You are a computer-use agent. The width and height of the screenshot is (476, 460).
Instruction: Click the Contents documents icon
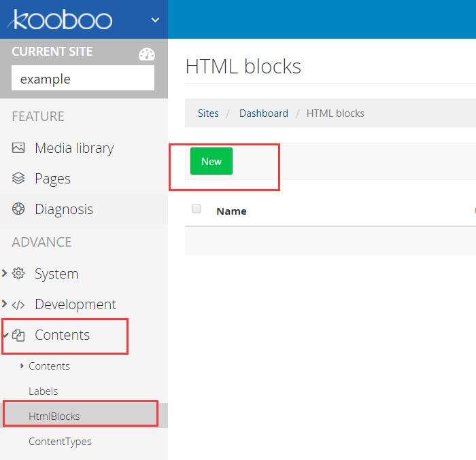pyautogui.click(x=18, y=335)
